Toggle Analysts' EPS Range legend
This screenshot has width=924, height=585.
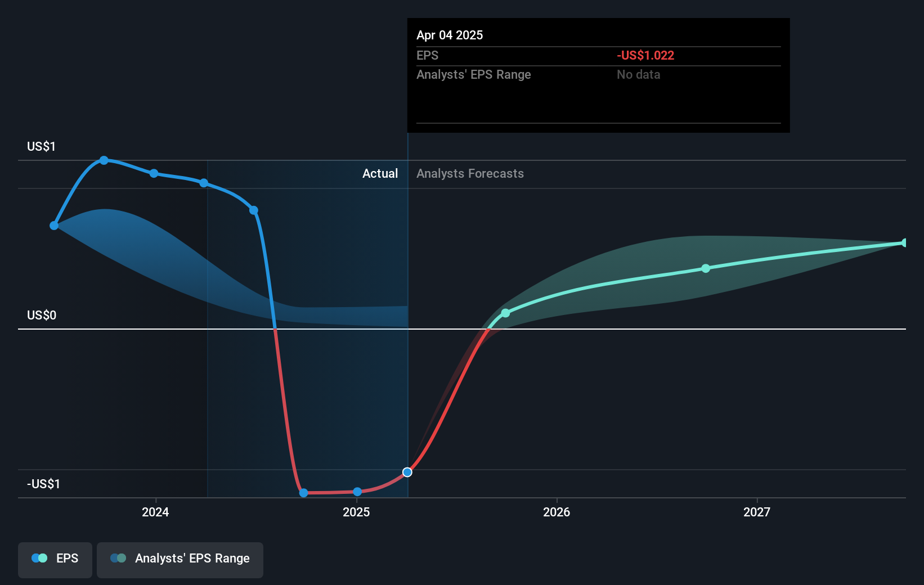pyautogui.click(x=180, y=560)
